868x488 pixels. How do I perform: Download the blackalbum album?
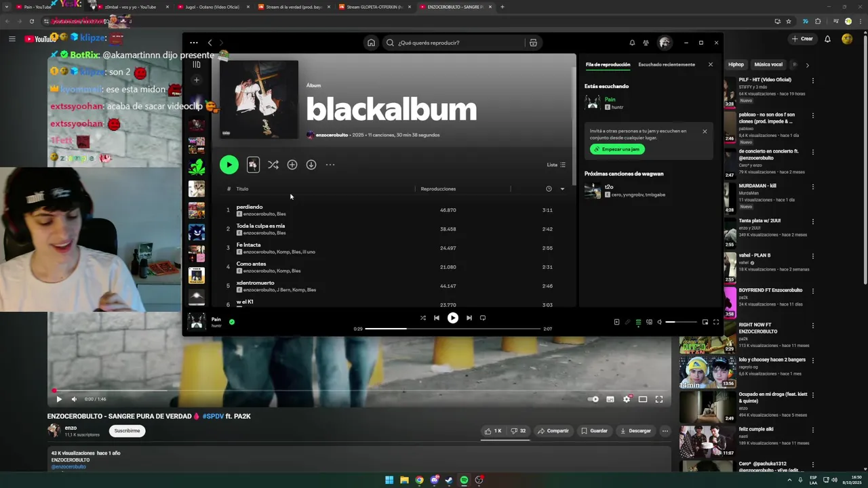pos(311,165)
